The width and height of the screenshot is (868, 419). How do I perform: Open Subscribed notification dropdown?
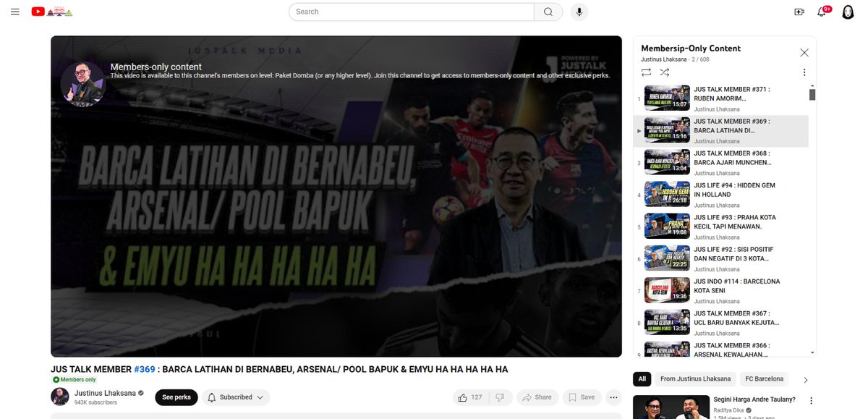click(x=236, y=397)
